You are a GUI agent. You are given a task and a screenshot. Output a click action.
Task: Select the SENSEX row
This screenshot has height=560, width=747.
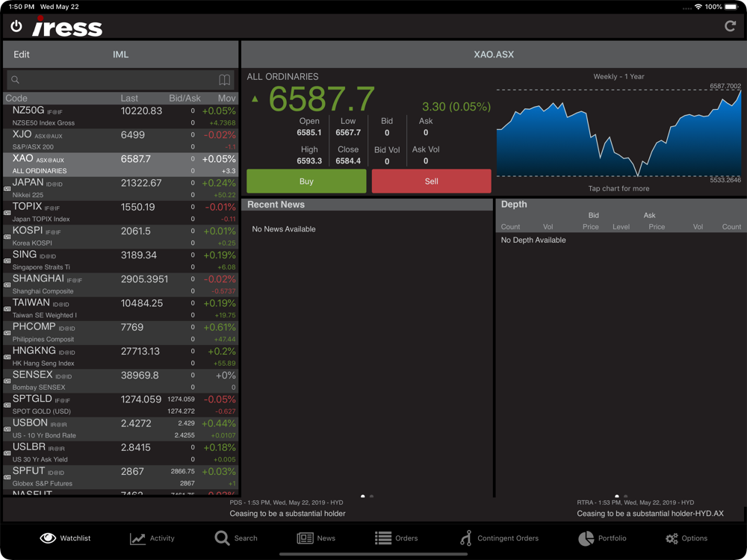[x=120, y=381]
